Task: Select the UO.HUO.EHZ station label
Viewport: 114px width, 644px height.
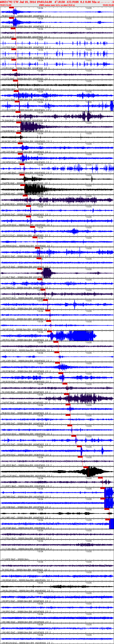Action: (26, 58)
